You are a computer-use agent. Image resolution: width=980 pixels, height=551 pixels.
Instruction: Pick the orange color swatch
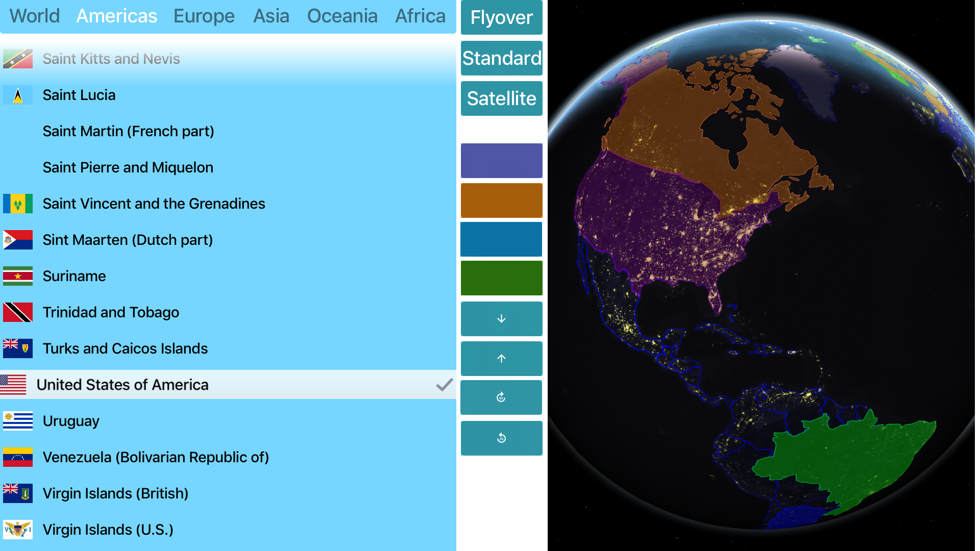501,201
